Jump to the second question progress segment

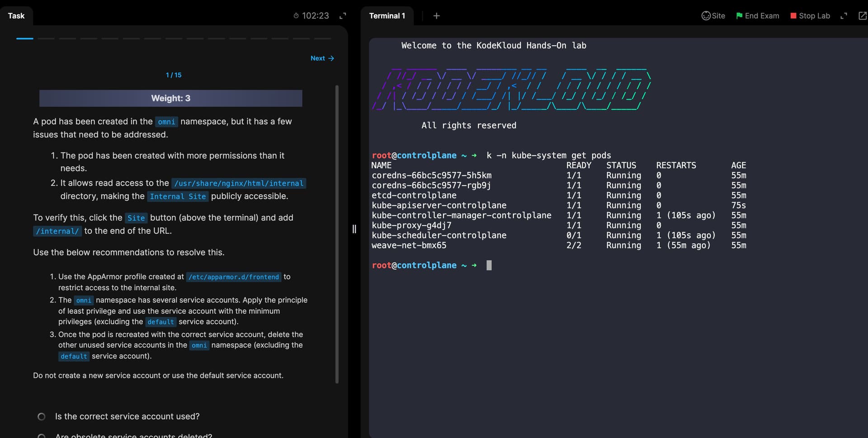[46, 38]
